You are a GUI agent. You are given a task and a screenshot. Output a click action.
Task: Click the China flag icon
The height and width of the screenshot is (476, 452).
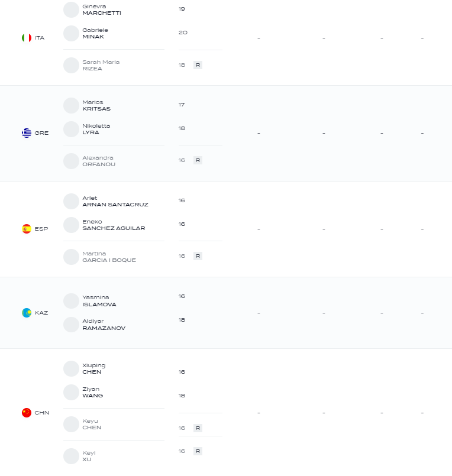point(27,413)
